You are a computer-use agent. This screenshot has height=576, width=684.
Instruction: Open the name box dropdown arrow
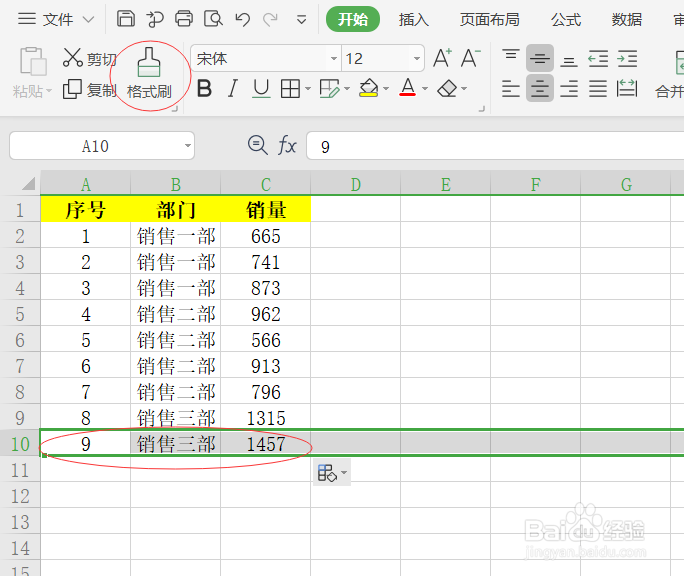188,146
